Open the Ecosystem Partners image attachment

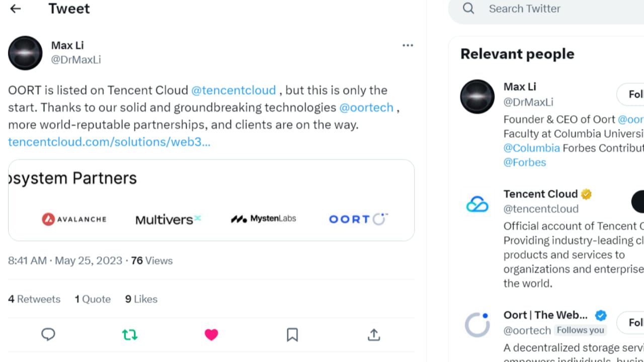coord(211,200)
